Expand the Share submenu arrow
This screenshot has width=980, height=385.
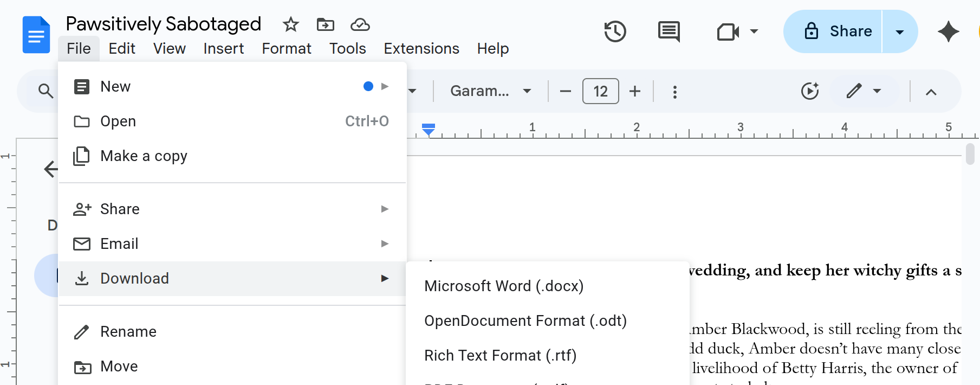point(385,209)
